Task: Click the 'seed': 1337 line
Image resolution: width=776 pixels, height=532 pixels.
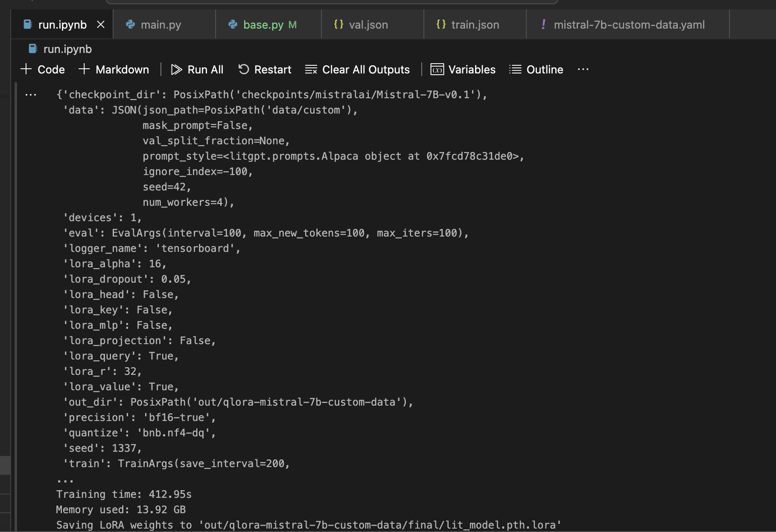Action: coord(102,448)
